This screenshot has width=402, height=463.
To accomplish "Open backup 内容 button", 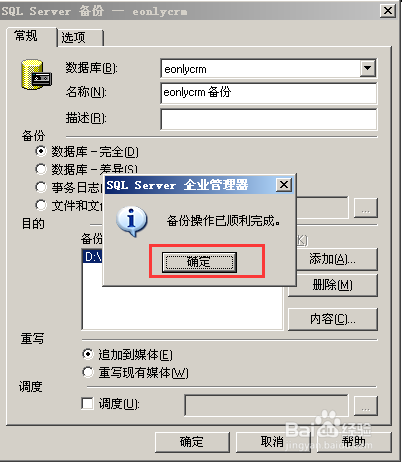I will [x=333, y=319].
